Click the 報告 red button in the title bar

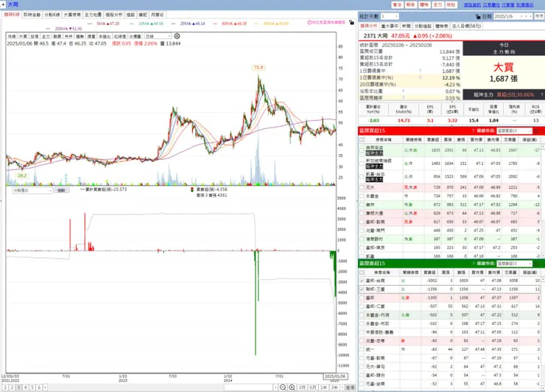(x=410, y=4)
